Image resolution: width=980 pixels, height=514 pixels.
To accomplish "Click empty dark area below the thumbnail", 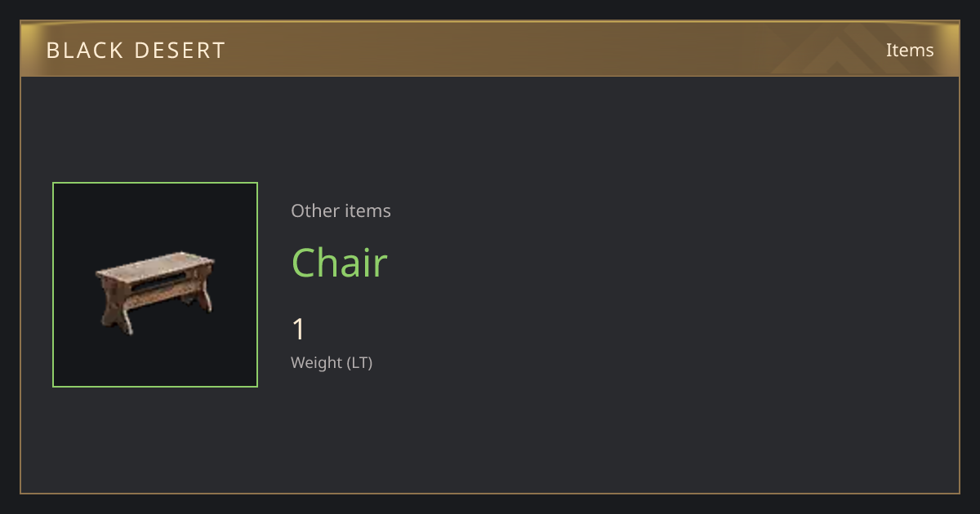I will coord(155,441).
